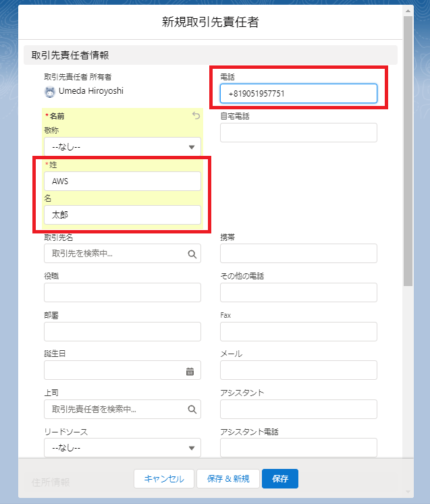Image resolution: width=430 pixels, height=504 pixels.
Task: Click the search magnifier in 取引先名 field
Action: [192, 254]
